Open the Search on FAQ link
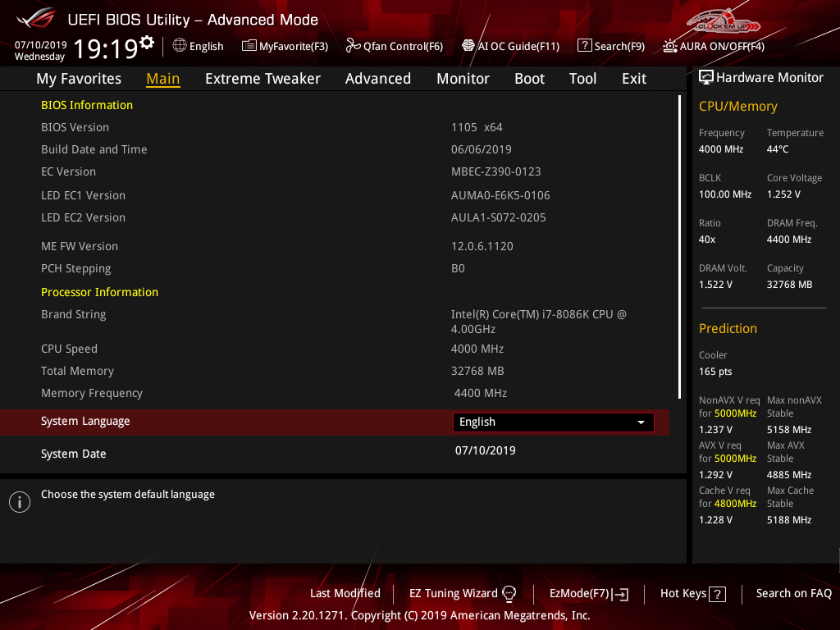Screen dimensions: 840x630 (793, 593)
